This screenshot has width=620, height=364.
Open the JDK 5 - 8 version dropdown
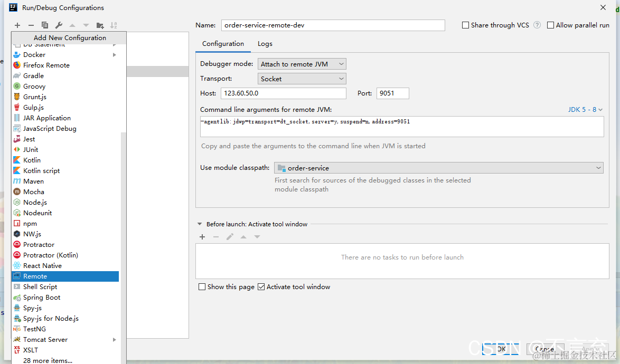point(585,109)
